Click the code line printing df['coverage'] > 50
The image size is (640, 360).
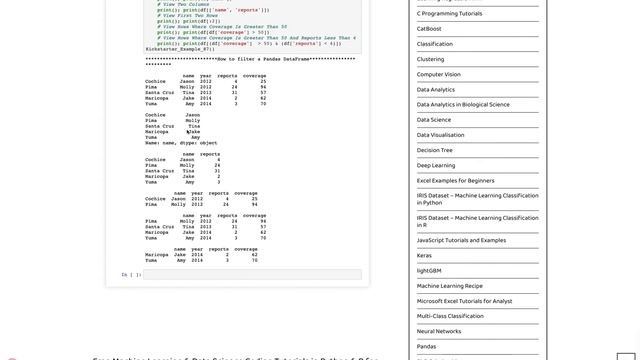click(x=213, y=32)
